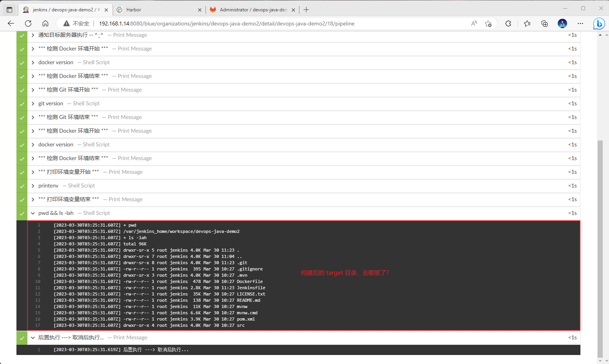Viewport: 609px width, 364px height.
Task: Open a new browser tab
Action: (x=306, y=10)
